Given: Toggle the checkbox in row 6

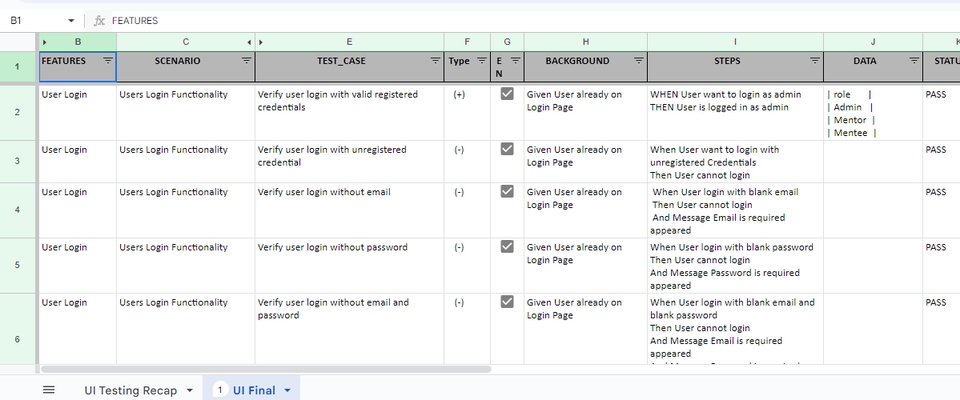Looking at the screenshot, I should coord(507,302).
